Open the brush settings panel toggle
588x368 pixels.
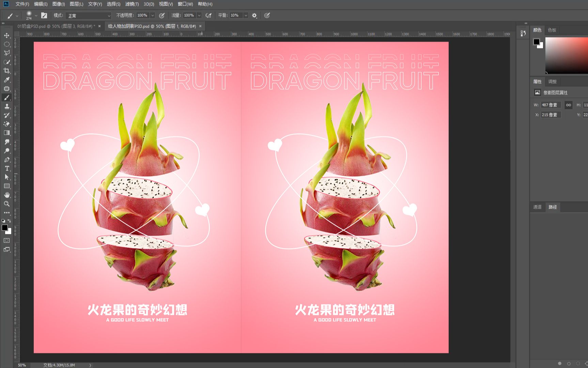click(44, 15)
